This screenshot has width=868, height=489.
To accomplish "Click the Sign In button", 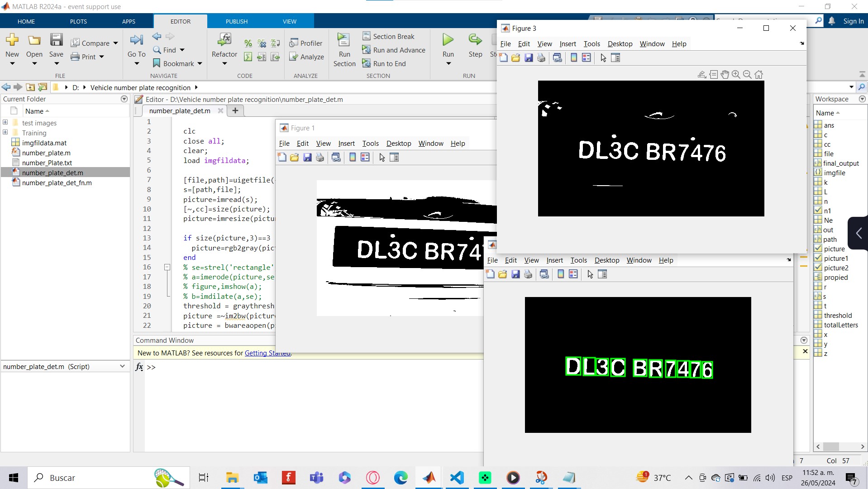I will pos(854,21).
